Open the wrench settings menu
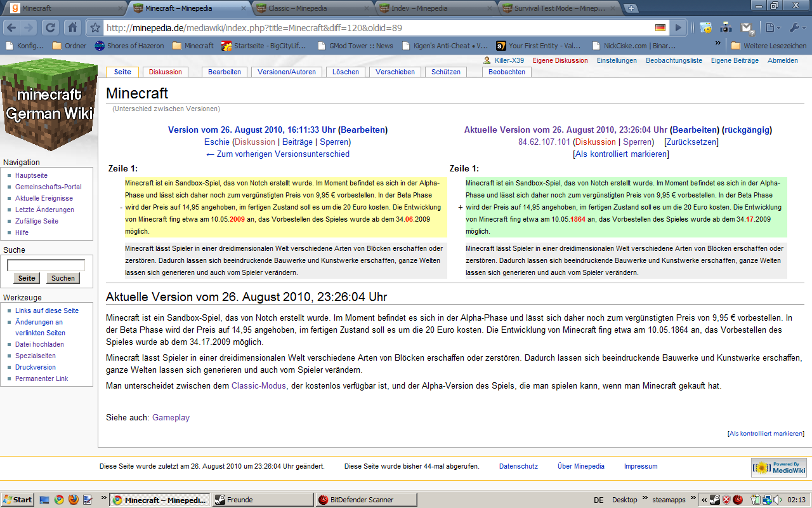 click(x=796, y=28)
